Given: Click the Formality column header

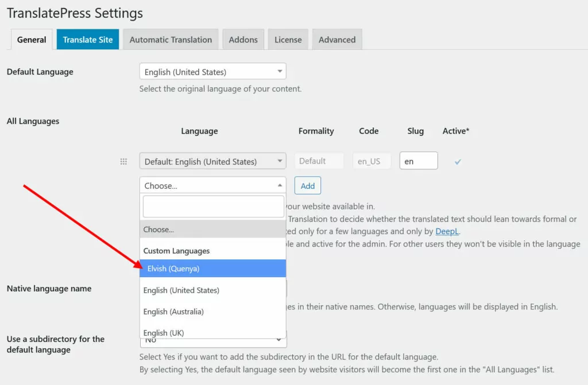Looking at the screenshot, I should 316,131.
